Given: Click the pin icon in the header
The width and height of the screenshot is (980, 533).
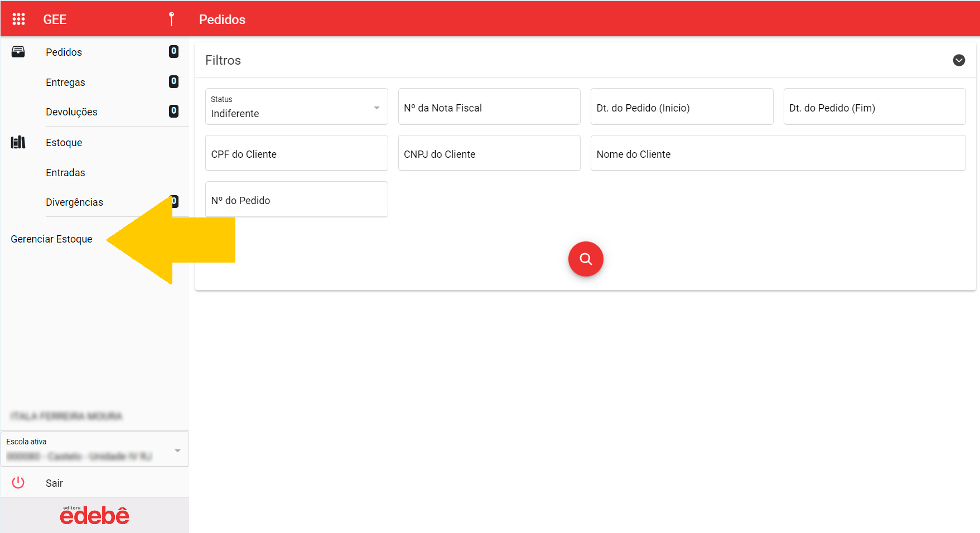Looking at the screenshot, I should click(171, 19).
